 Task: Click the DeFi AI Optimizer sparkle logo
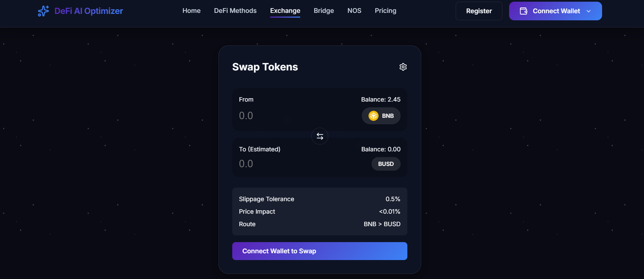44,11
